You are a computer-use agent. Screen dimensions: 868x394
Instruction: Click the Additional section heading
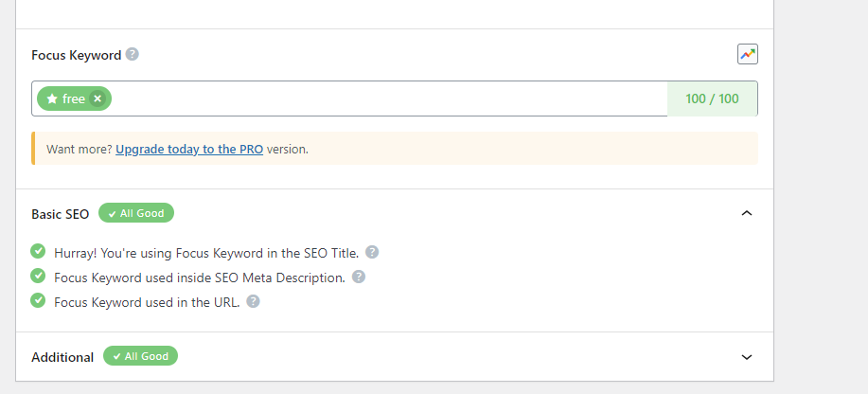pyautogui.click(x=62, y=357)
